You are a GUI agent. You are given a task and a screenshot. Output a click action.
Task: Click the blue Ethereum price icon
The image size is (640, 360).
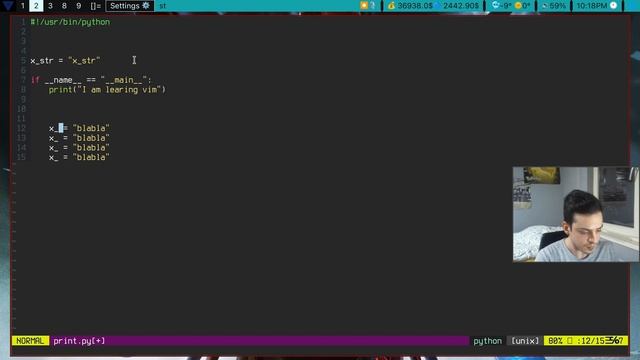click(438, 5)
